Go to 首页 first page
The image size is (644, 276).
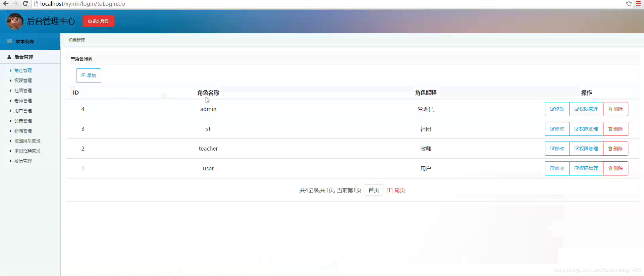pos(374,190)
